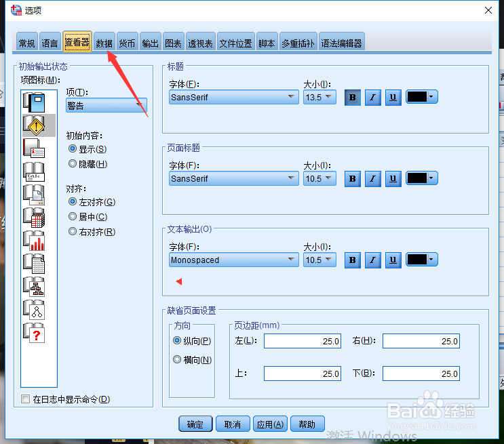Toggle italic for 文本输出 font
Image resolution: width=504 pixels, height=444 pixels.
pyautogui.click(x=373, y=260)
